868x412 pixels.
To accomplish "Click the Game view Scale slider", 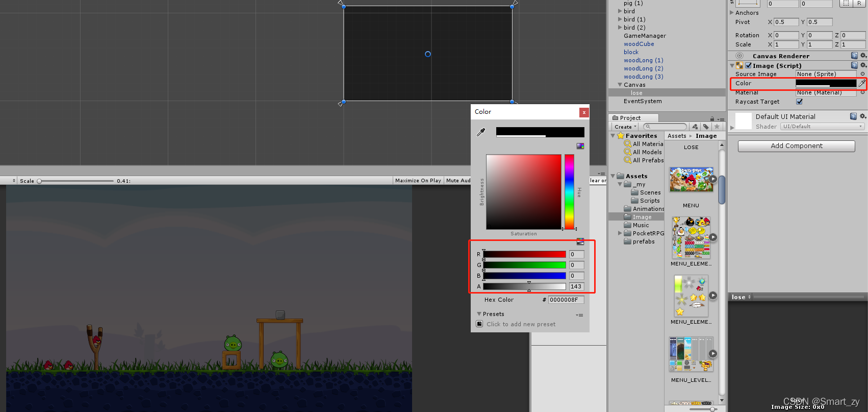I will [x=75, y=181].
